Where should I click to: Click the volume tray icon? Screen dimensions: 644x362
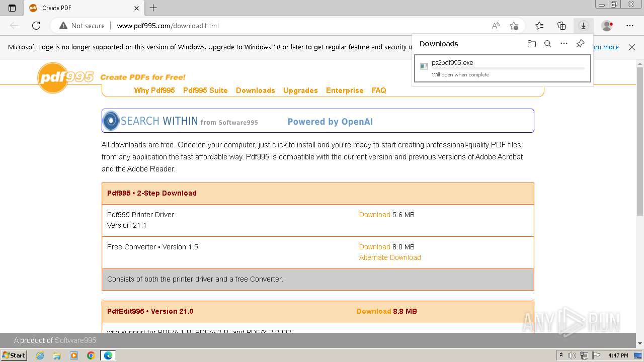point(572,355)
